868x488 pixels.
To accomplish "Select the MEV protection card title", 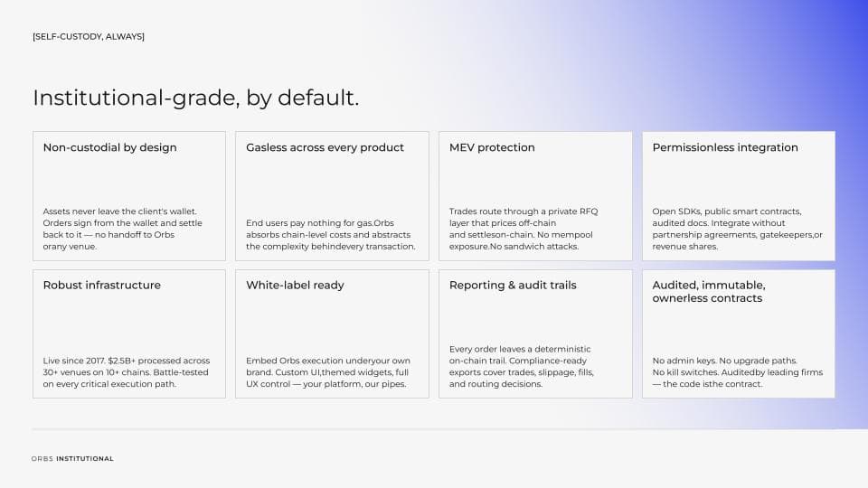I will [x=492, y=147].
